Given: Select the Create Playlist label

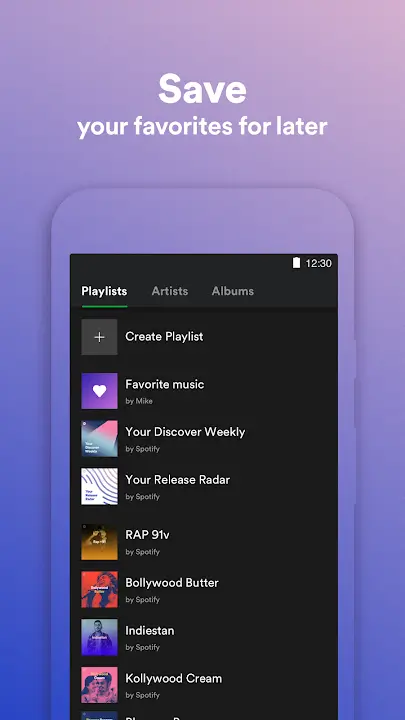Looking at the screenshot, I should (x=164, y=337).
